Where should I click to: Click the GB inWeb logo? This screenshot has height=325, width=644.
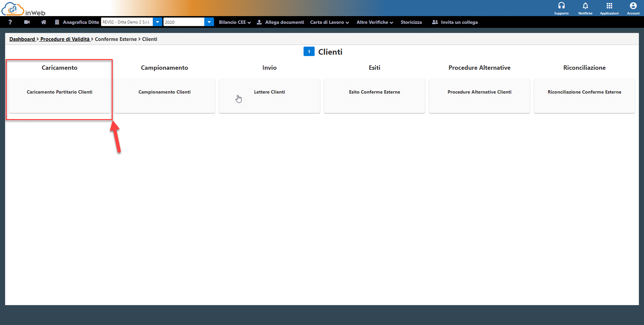pyautogui.click(x=23, y=9)
